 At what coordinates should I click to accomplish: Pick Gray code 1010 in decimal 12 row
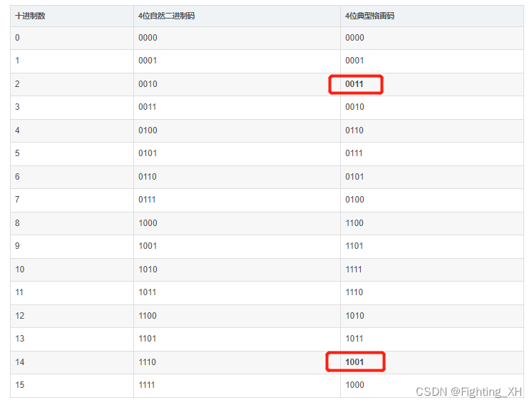click(x=354, y=316)
